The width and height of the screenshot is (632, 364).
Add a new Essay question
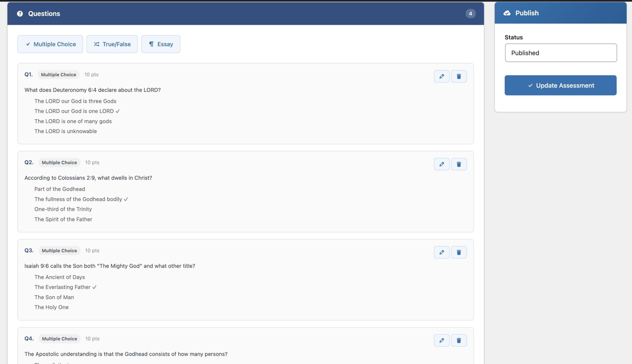click(160, 44)
